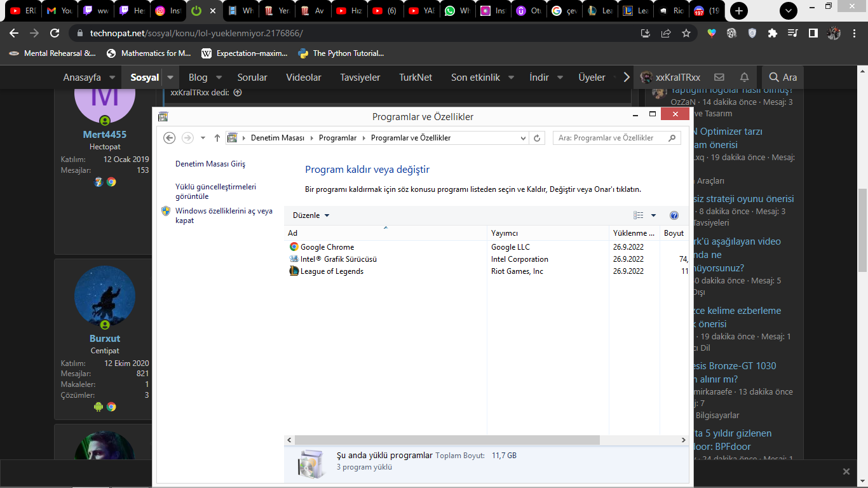The height and width of the screenshot is (488, 868).
Task: Refresh the Programlar ve Özellikler address bar
Action: (538, 138)
